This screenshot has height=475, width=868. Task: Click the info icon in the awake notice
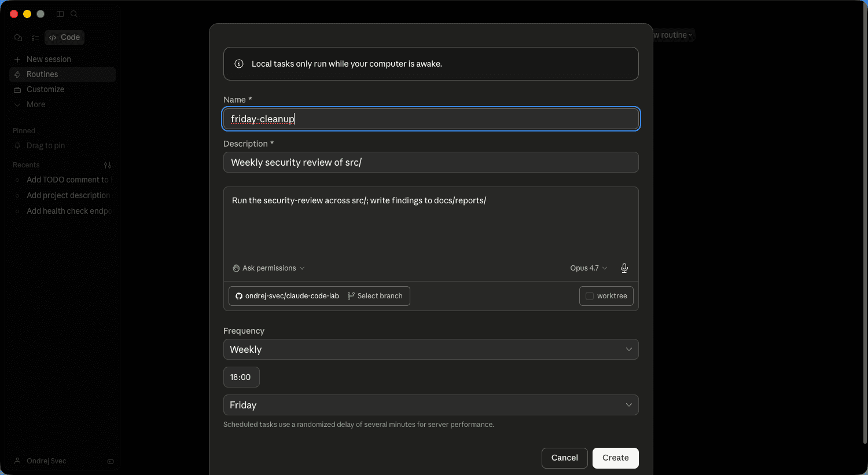point(239,64)
